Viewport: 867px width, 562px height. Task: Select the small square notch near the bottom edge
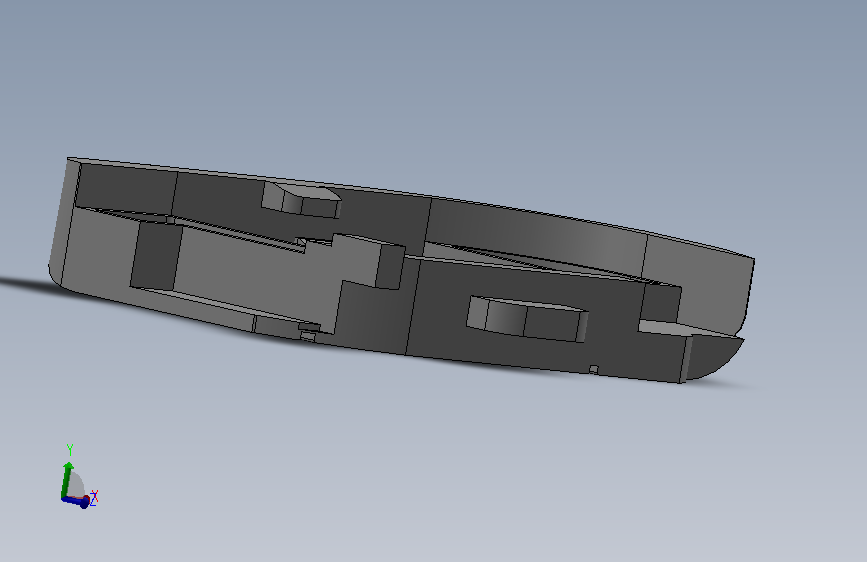pos(594,369)
